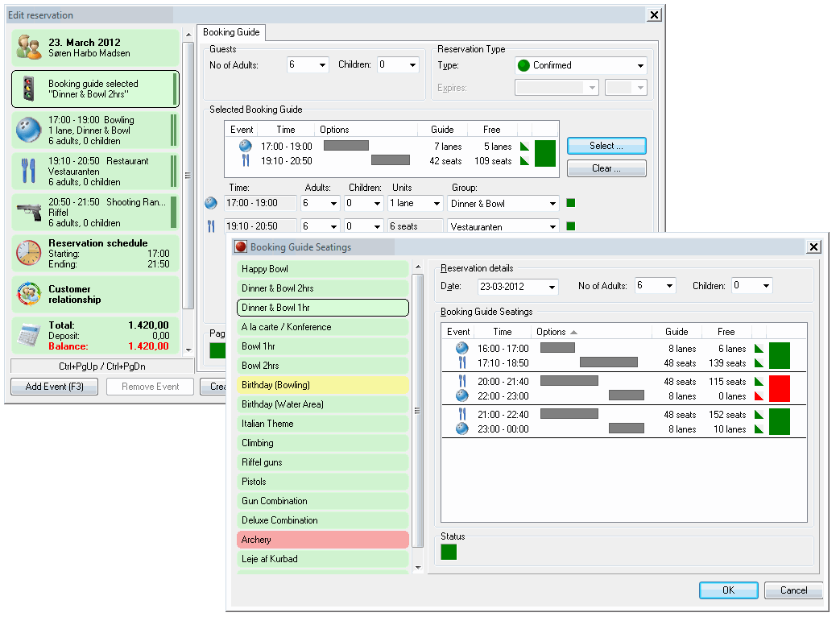Viewport: 840px width, 621px height.
Task: Open the Date dropdown showing 23-03-2012
Action: [551, 287]
